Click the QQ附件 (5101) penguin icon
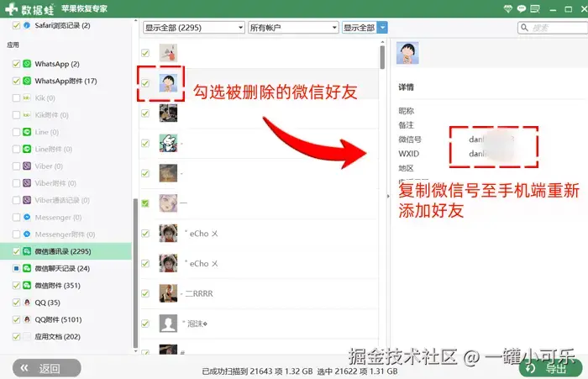The image size is (588, 379). click(27, 319)
